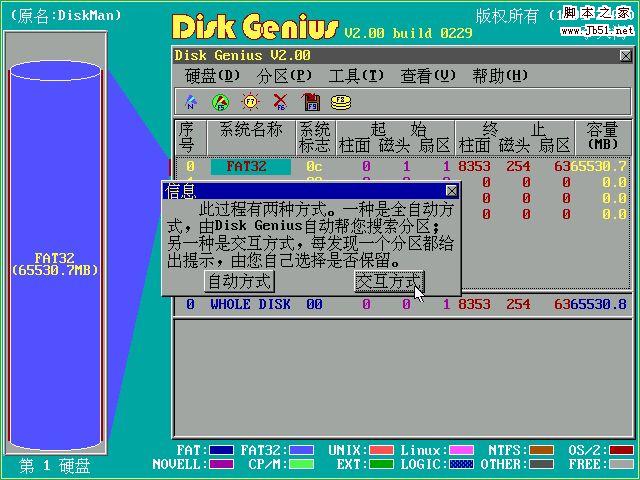
Task: Expand the 查看(V) menu
Action: pos(428,75)
